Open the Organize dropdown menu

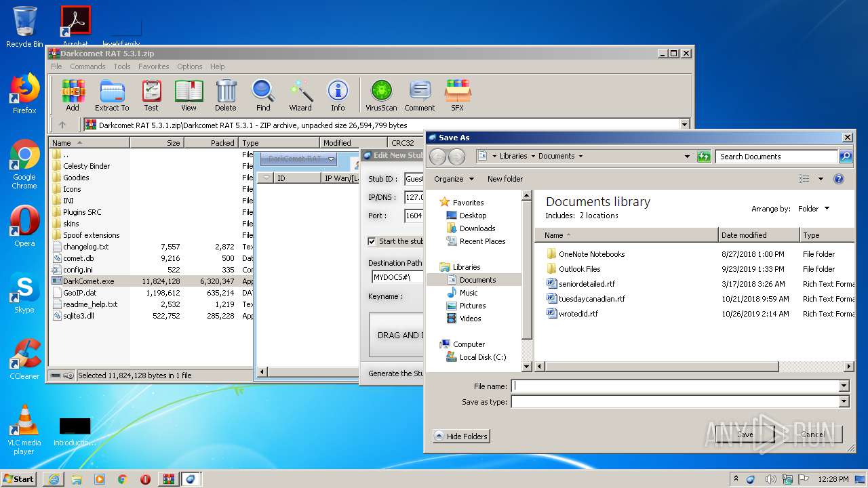click(x=454, y=179)
